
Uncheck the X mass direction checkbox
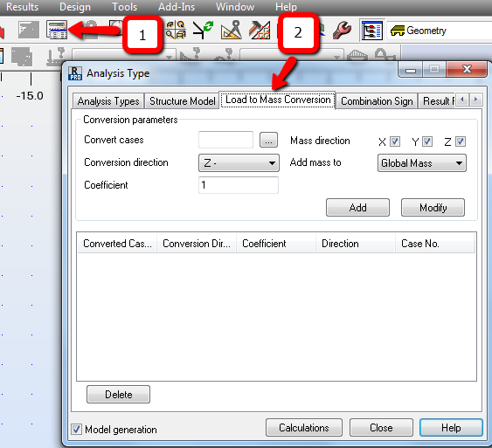pyautogui.click(x=395, y=141)
